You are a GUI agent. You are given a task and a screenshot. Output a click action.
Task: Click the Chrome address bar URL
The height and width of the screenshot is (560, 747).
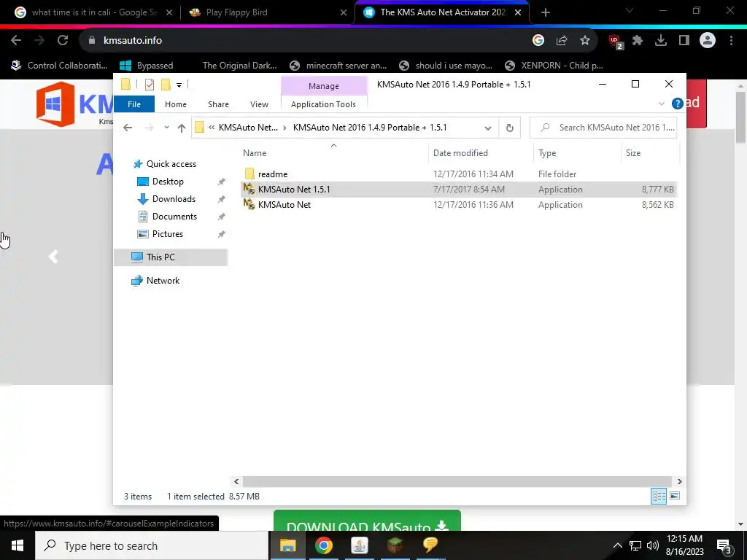tap(133, 41)
